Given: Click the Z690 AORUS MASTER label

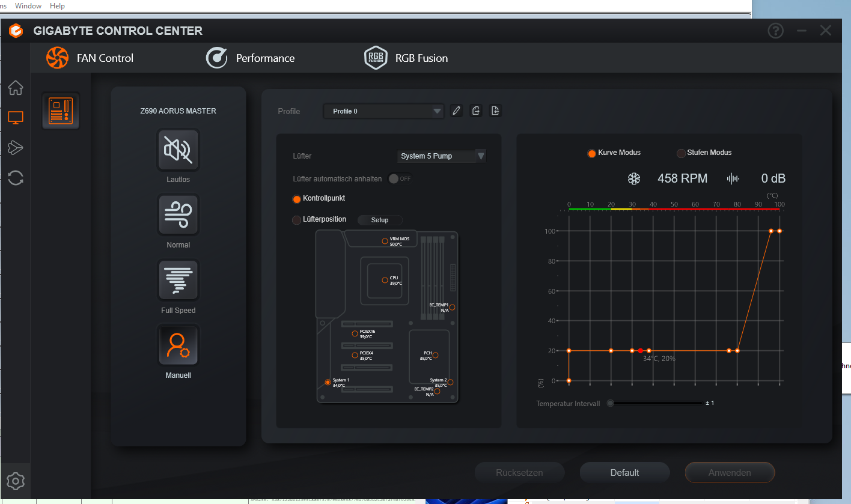Looking at the screenshot, I should click(178, 111).
